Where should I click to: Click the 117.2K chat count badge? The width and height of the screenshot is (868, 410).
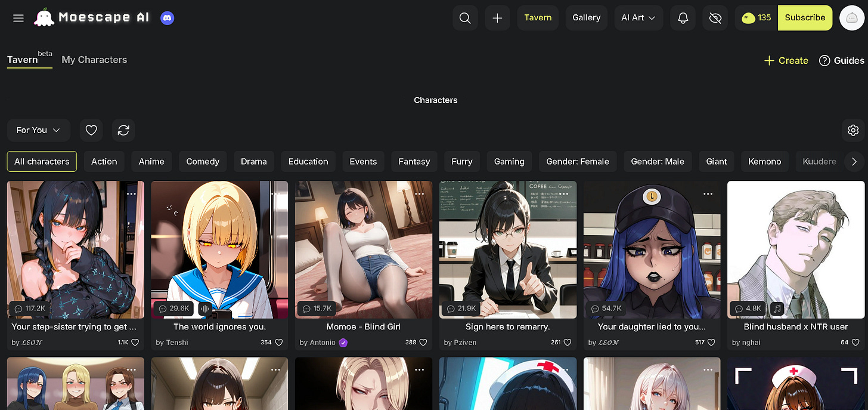pos(30,309)
